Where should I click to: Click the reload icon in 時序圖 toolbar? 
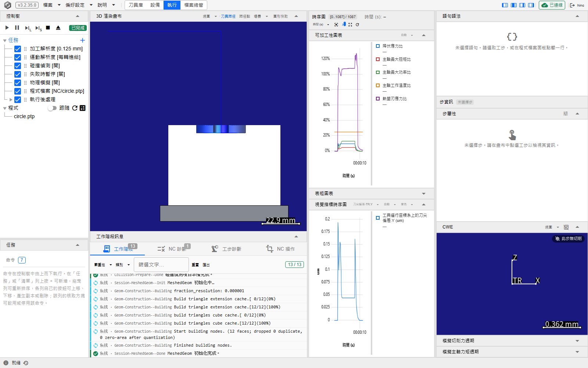357,25
